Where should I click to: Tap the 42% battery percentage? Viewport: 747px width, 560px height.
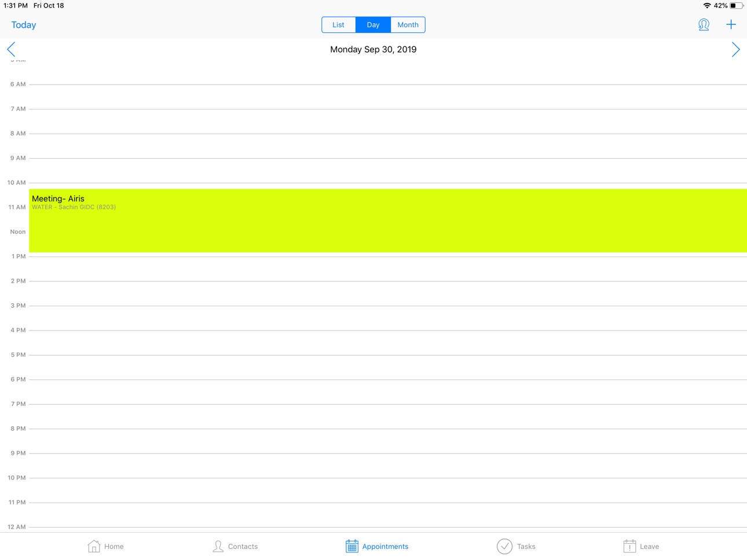click(720, 5)
